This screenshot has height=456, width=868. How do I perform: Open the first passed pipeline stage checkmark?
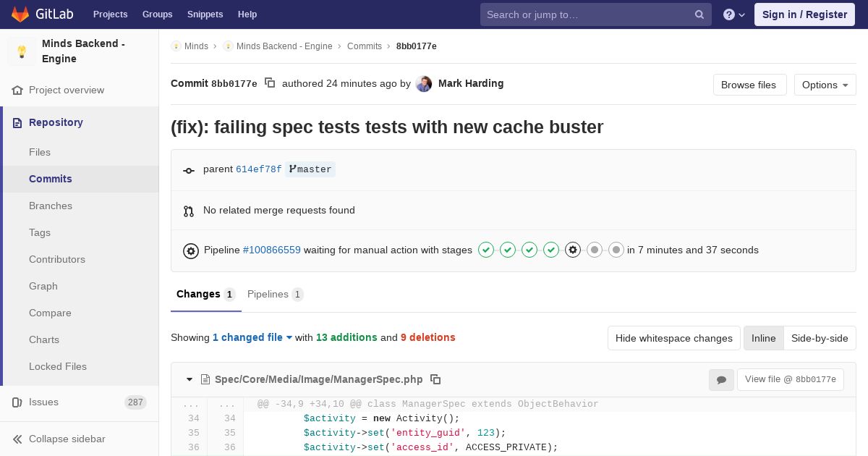(486, 250)
